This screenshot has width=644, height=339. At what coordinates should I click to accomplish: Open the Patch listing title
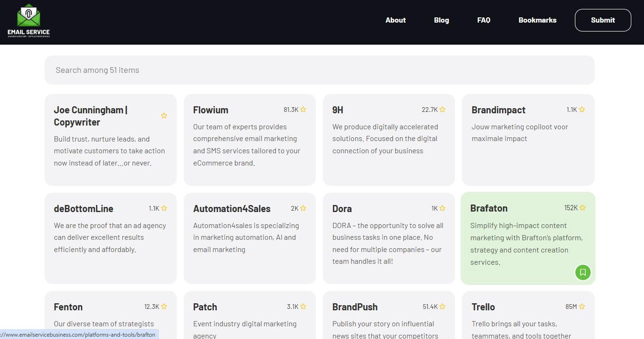205,307
